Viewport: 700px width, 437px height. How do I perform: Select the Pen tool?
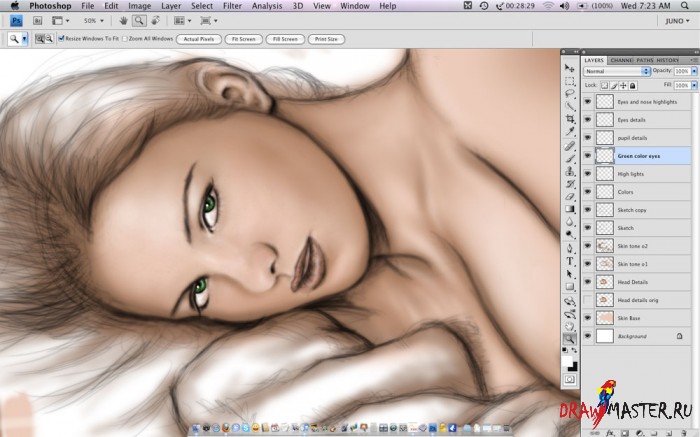pos(569,249)
